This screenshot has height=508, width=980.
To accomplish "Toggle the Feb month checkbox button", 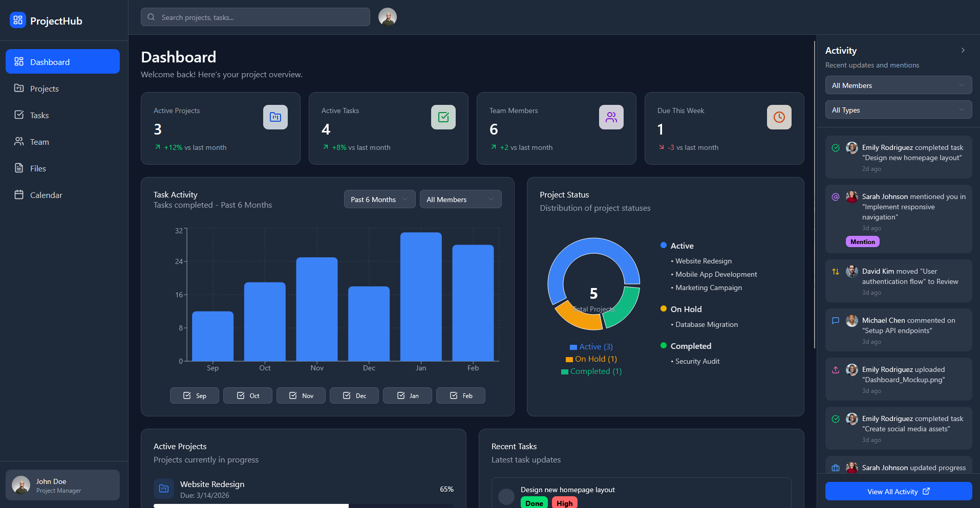I will [x=461, y=395].
